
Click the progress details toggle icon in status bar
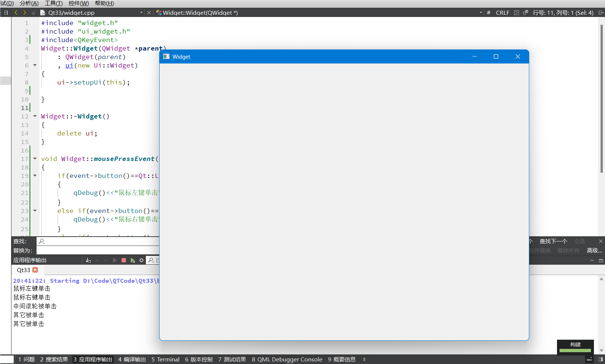click(x=589, y=359)
